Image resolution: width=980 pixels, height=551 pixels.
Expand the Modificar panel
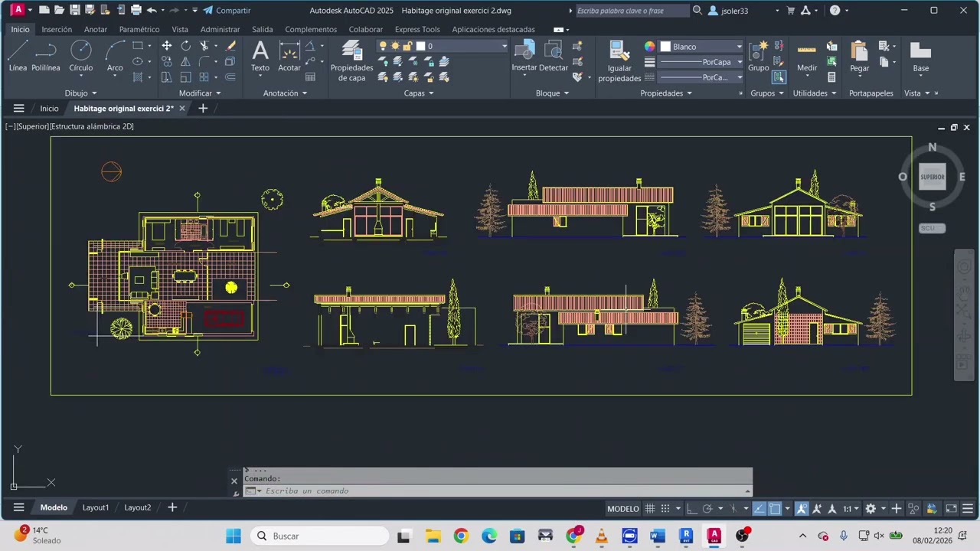click(200, 93)
